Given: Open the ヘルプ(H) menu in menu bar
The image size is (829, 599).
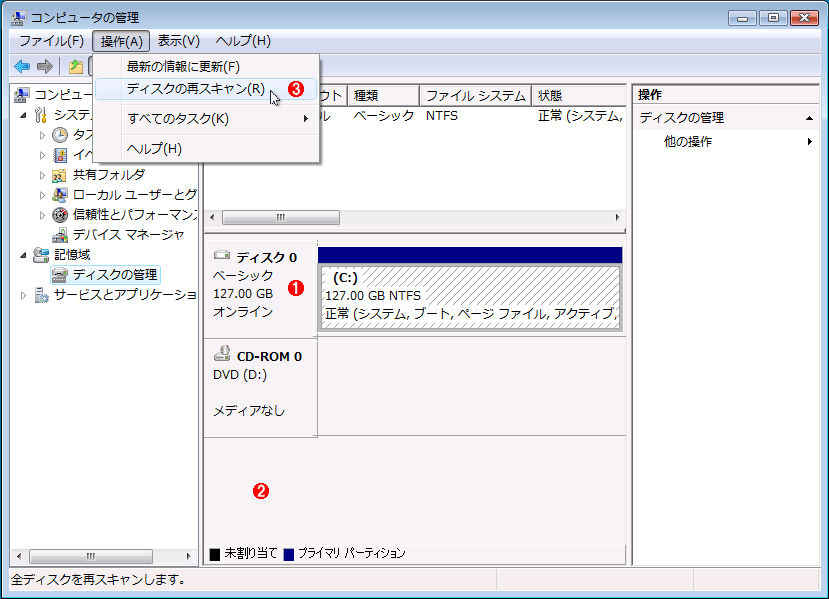Looking at the screenshot, I should click(243, 41).
